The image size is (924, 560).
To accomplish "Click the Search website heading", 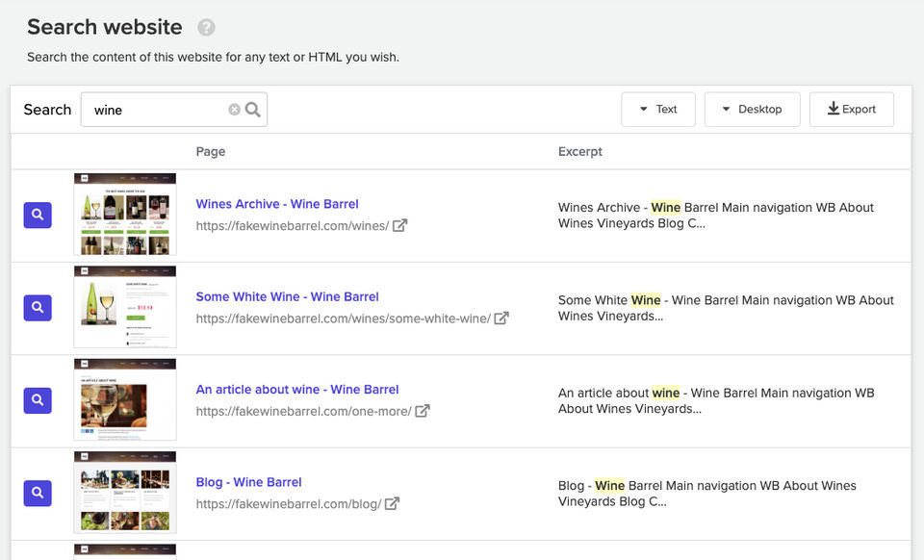I will (105, 27).
